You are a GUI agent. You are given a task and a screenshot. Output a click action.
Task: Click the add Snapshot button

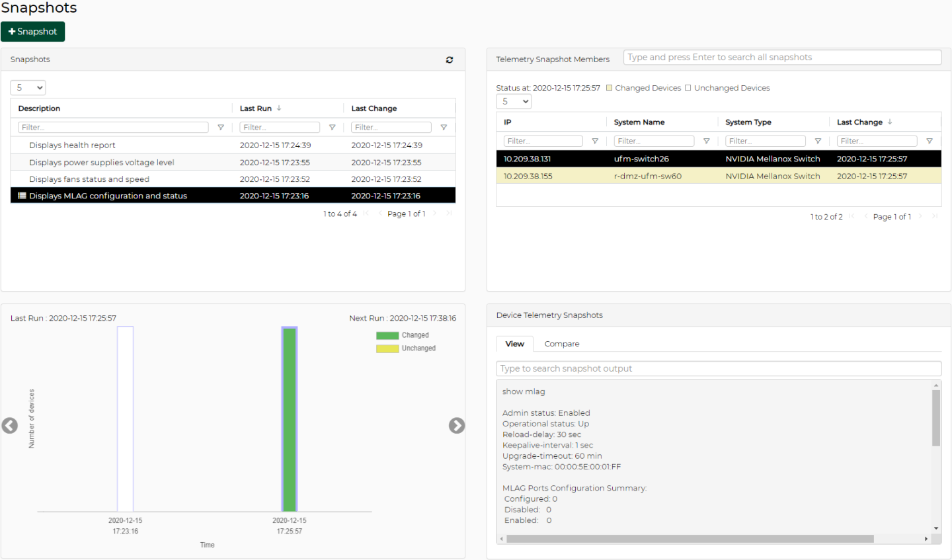pyautogui.click(x=32, y=32)
